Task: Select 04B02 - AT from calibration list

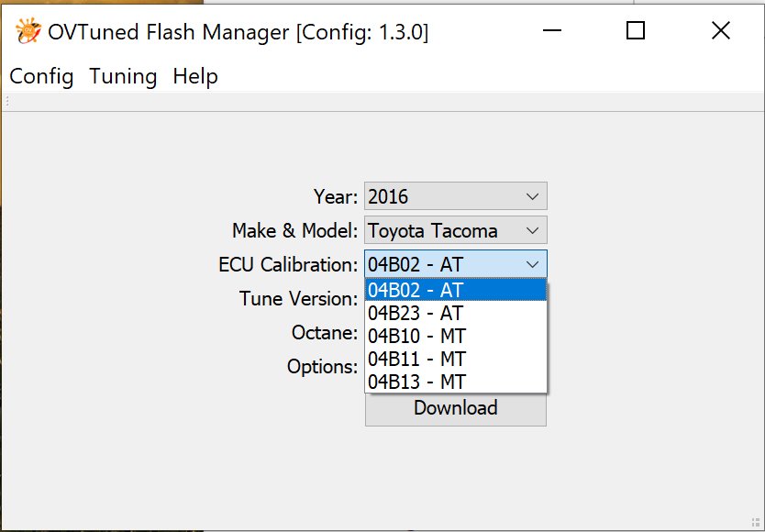Action: pyautogui.click(x=456, y=290)
